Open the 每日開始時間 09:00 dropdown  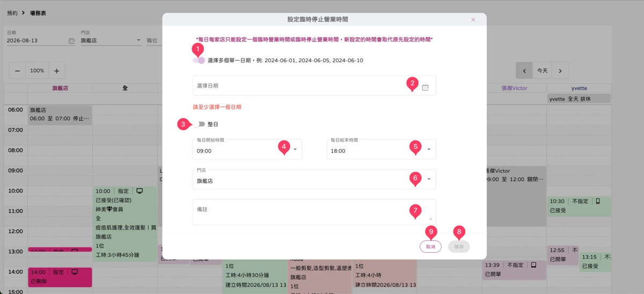247,149
